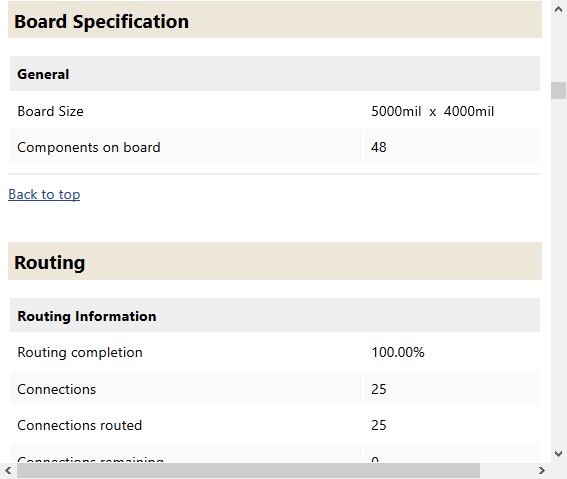
Task: Click the vertical scrollbar track below thumb
Action: point(559,271)
